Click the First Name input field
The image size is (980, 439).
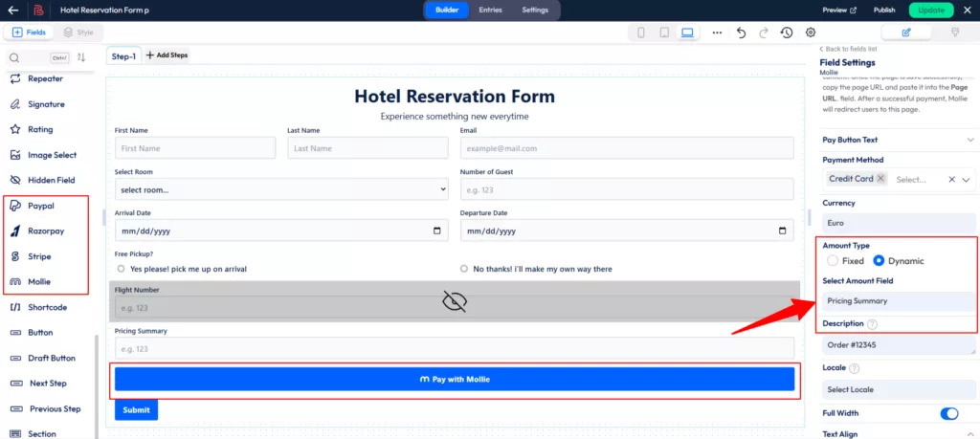coord(194,148)
